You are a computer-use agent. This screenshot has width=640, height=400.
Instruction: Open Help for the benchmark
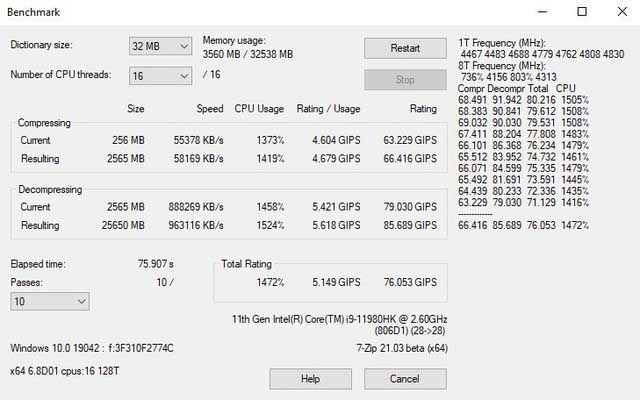coord(310,379)
